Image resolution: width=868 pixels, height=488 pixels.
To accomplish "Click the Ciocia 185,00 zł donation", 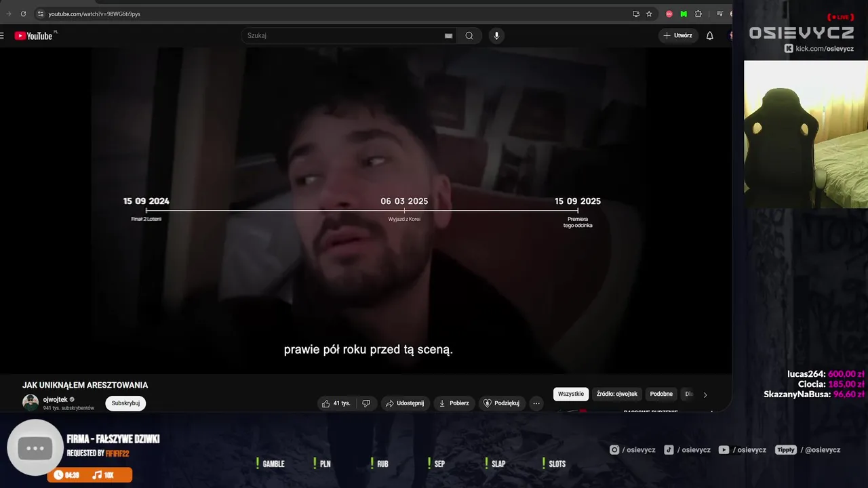I will 831,384.
